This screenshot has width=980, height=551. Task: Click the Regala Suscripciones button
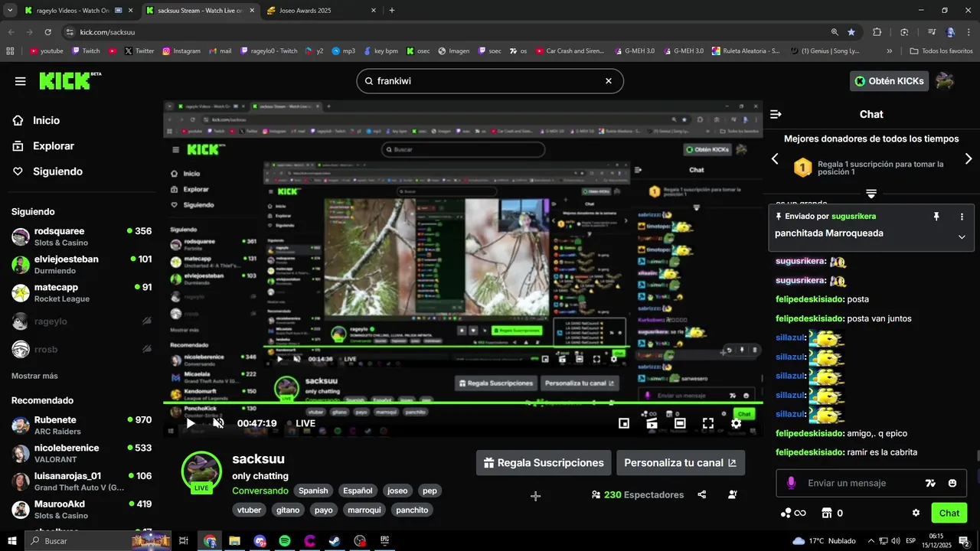[544, 463]
